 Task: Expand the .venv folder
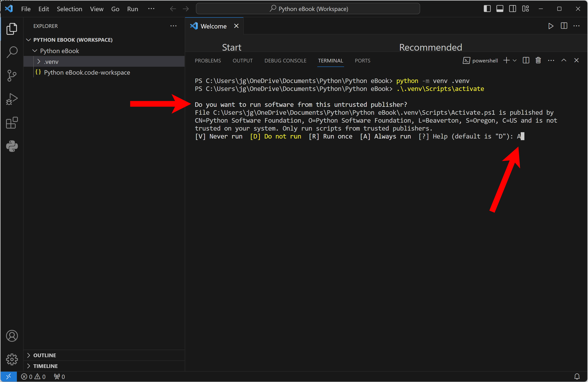click(104, 62)
